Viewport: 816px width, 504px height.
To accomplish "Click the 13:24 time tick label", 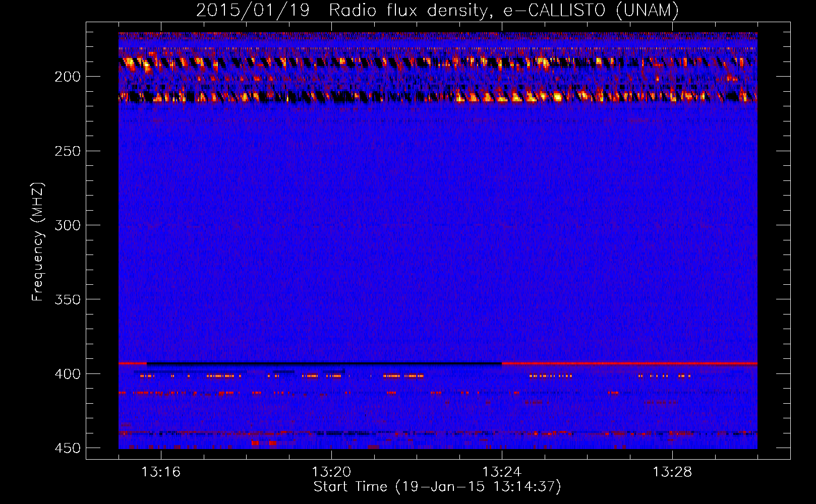I will pos(502,472).
